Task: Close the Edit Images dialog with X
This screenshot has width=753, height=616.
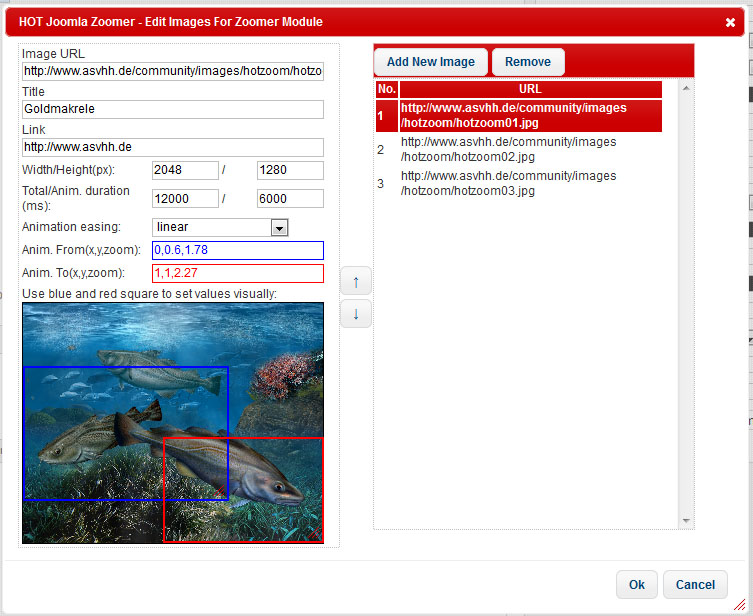Action: tap(730, 22)
